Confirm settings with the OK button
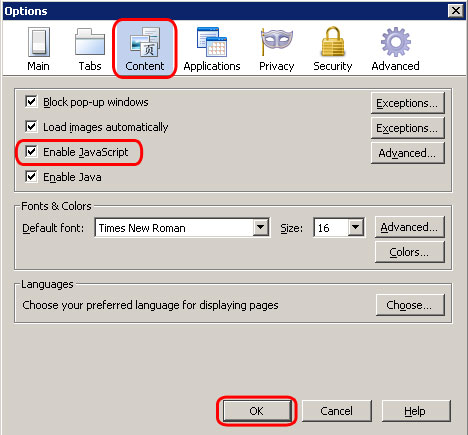 (256, 411)
